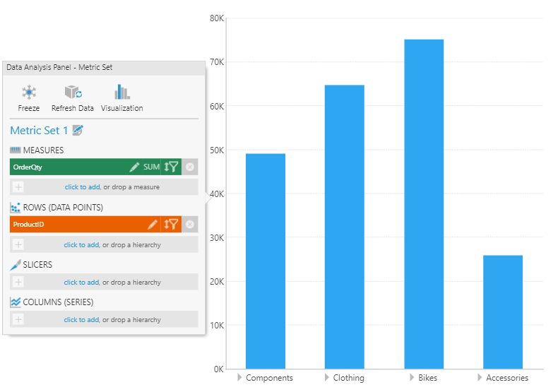The height and width of the screenshot is (392, 558).
Task: Change the SUM aggregator on OrderQty
Action: pos(151,167)
